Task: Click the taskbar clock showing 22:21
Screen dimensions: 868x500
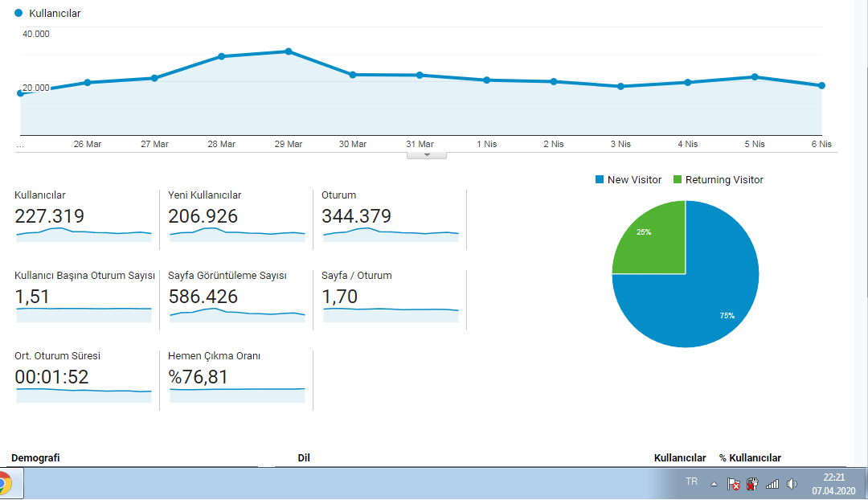Action: coord(833,484)
